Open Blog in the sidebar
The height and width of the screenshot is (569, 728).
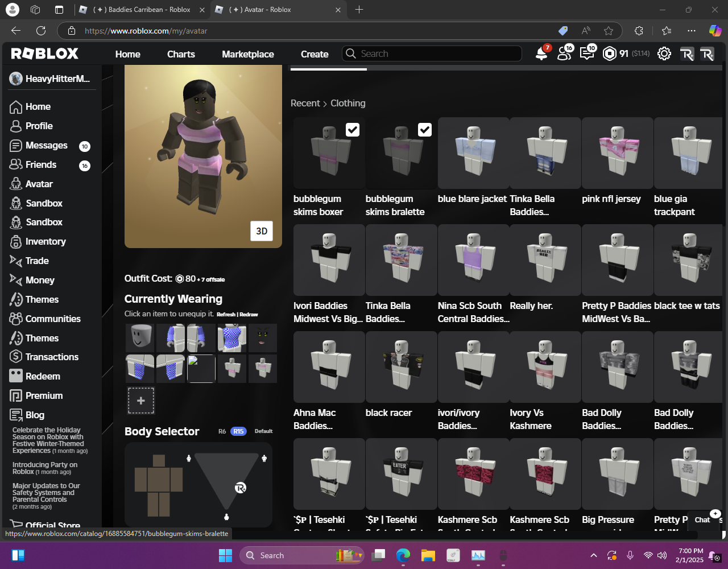(x=35, y=415)
